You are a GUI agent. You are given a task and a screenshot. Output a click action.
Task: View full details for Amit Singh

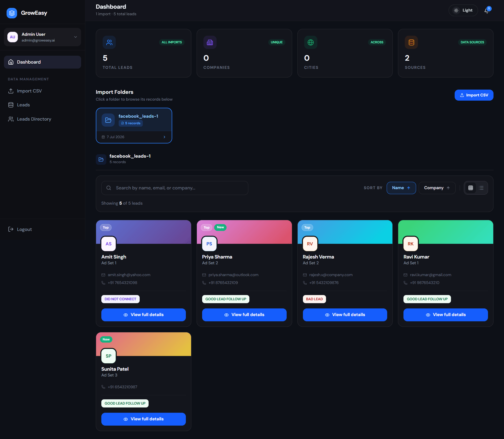click(144, 315)
